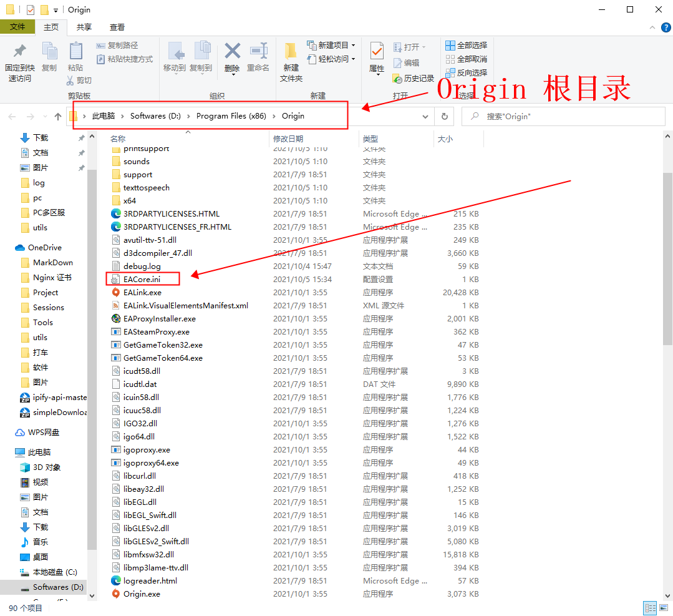Select the EALink.exe application icon
The image size is (673, 616).
click(x=116, y=292)
